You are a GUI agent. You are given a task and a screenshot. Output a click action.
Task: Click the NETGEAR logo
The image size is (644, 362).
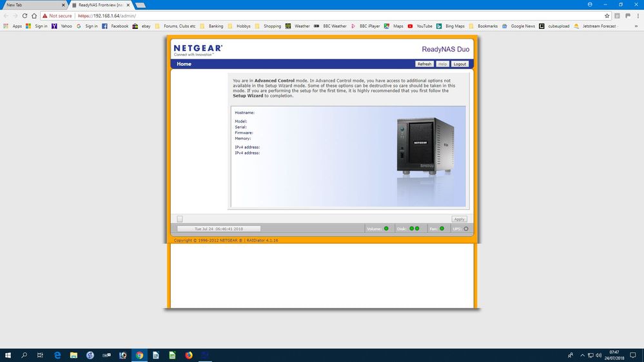(198, 50)
